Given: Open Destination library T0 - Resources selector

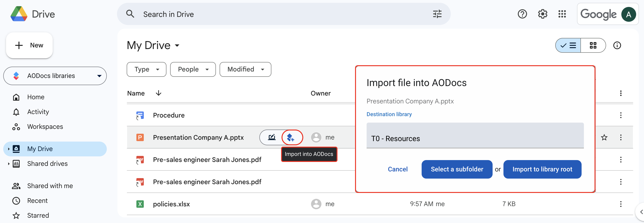Looking at the screenshot, I should (x=475, y=135).
